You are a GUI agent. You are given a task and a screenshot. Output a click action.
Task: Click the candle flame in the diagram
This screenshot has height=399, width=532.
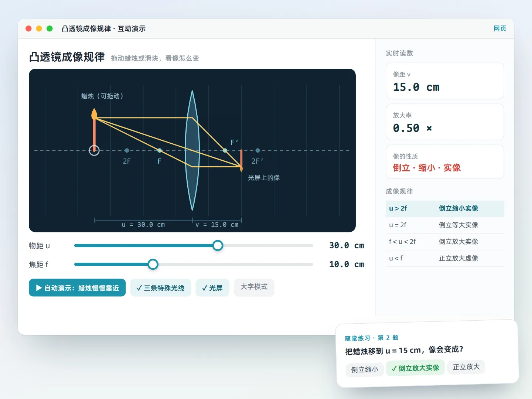point(94,114)
